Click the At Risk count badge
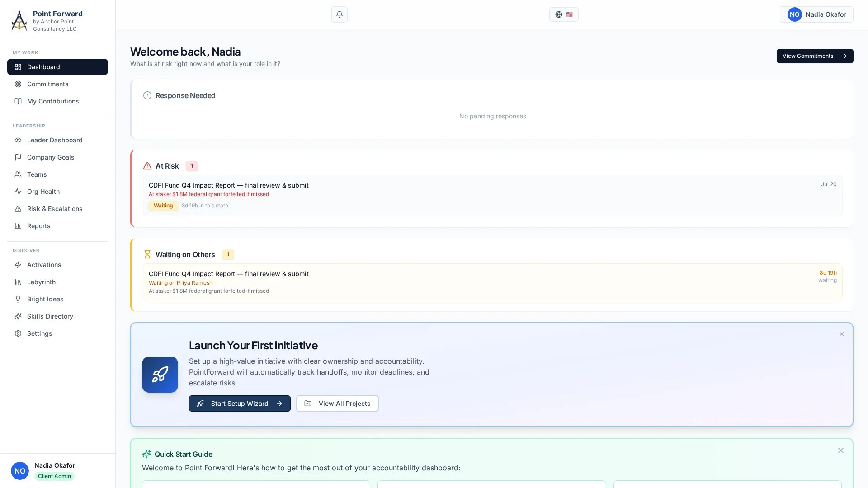Screen dimensions: 868x488 (x=192, y=166)
